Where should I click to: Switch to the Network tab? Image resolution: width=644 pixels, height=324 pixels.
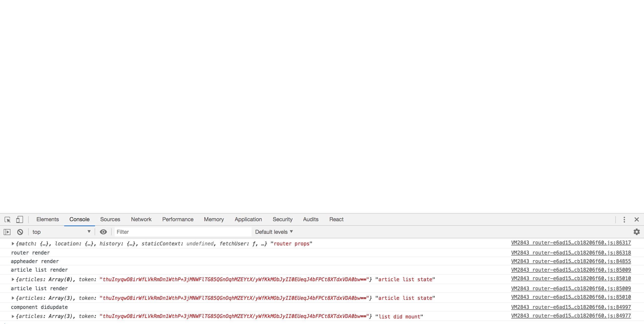(141, 219)
